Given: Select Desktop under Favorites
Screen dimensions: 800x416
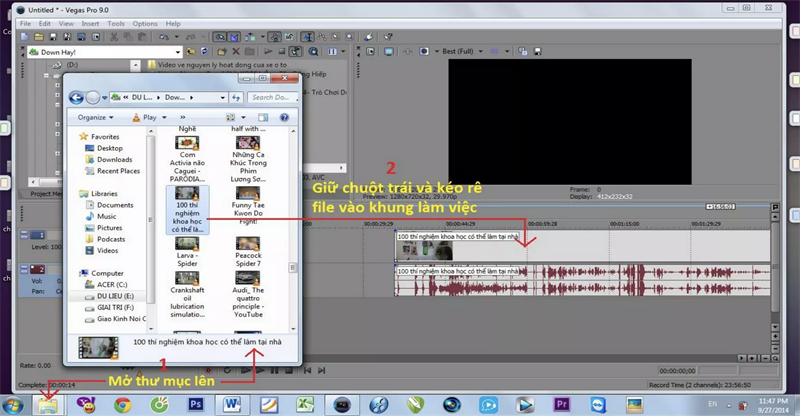Looking at the screenshot, I should [x=105, y=148].
